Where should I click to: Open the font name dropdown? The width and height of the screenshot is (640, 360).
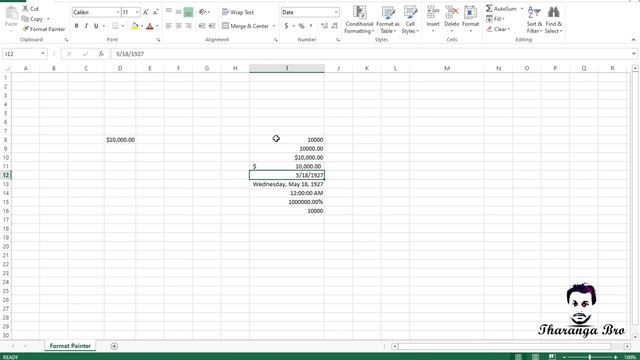click(118, 12)
